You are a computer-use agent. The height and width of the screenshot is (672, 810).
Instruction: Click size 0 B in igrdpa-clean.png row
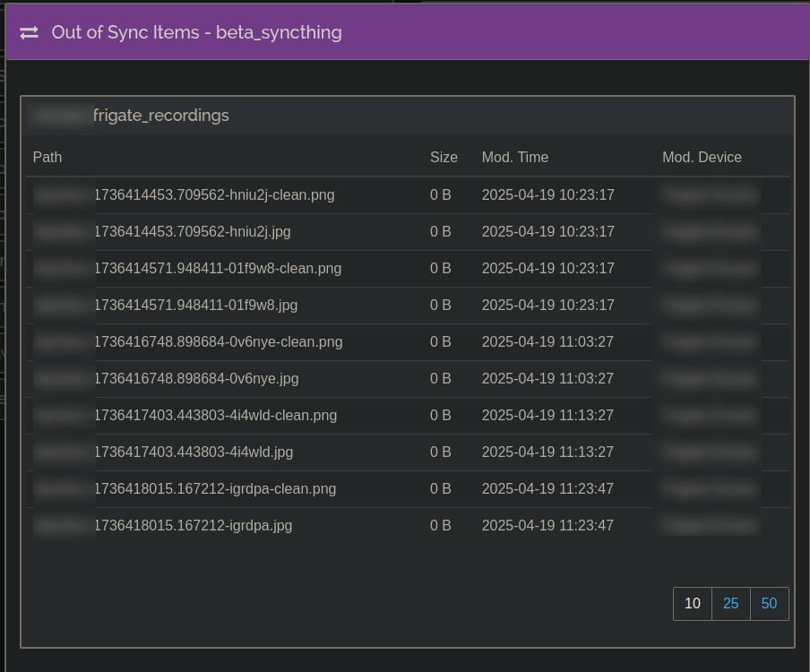(441, 488)
